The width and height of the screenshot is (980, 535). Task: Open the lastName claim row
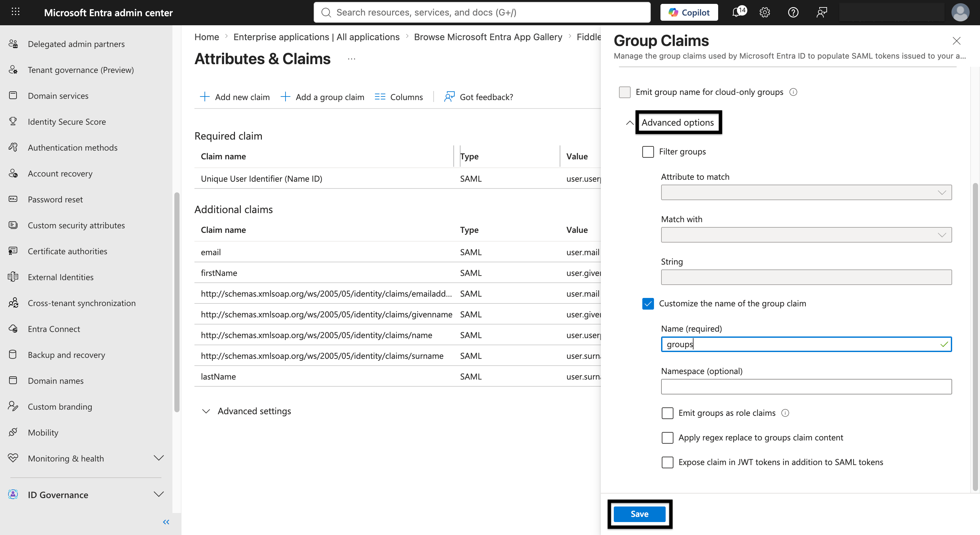[x=398, y=376]
